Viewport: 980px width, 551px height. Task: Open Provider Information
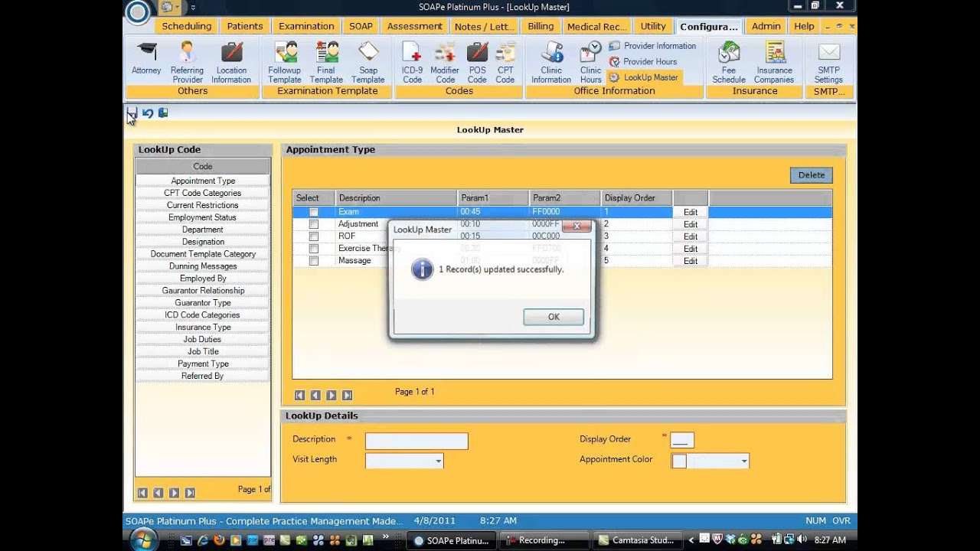coord(652,46)
